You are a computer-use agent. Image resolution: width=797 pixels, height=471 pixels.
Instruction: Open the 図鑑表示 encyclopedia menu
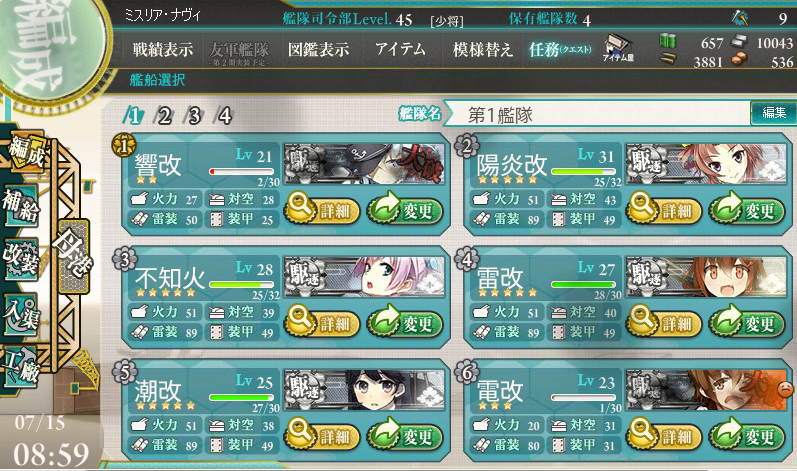[319, 49]
